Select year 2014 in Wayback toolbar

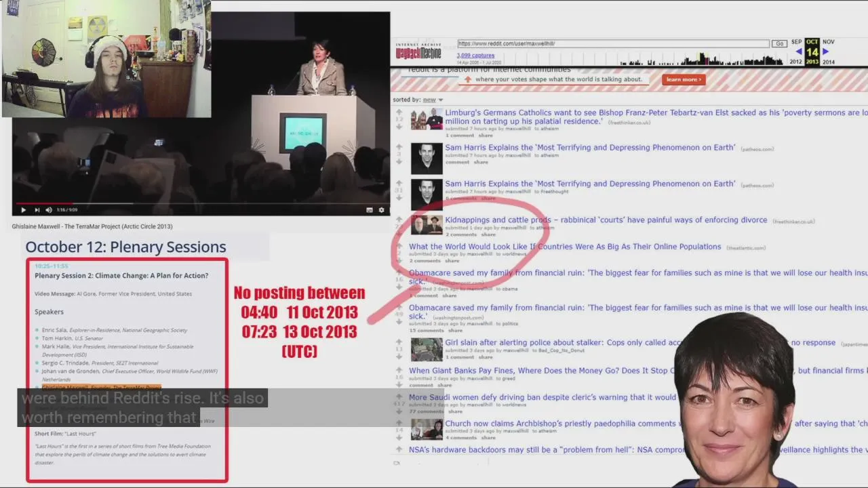pos(828,62)
